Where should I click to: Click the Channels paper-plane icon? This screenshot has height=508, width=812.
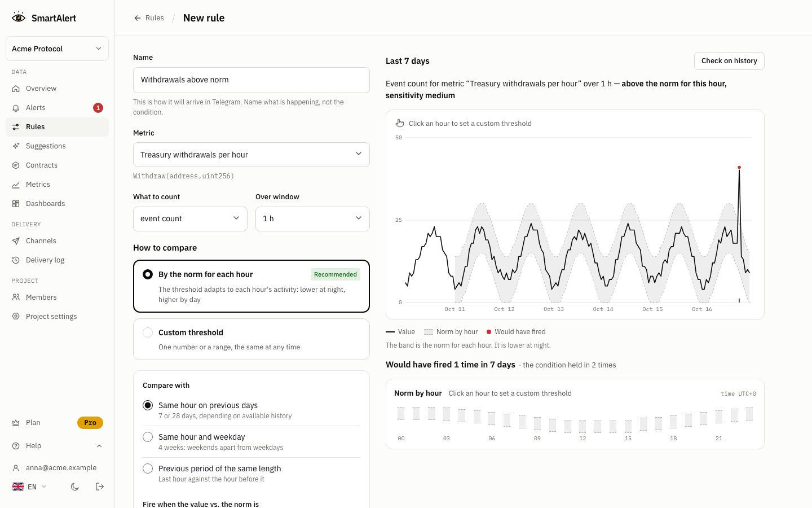(16, 241)
